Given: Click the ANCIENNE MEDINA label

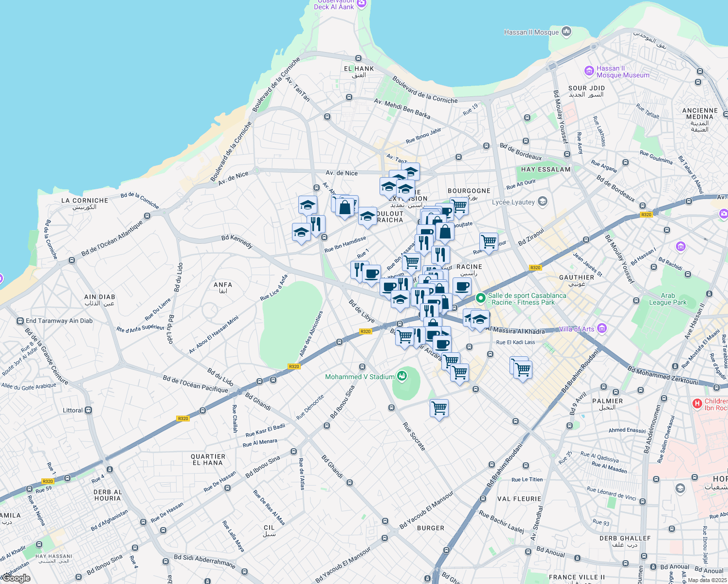Looking at the screenshot, I should (700, 120).
